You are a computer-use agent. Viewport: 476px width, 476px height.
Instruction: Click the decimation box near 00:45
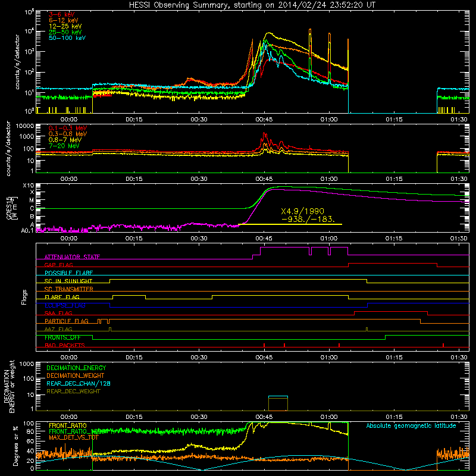coord(278,403)
